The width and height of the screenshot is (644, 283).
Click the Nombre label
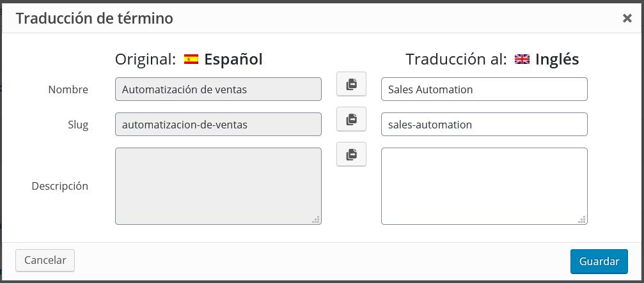coord(68,89)
